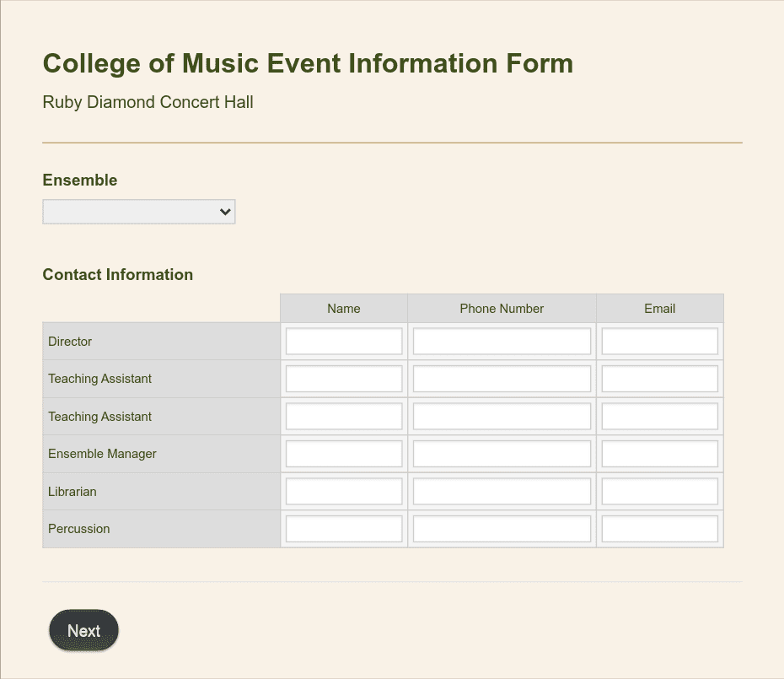Screen dimensions: 784x679
Task: Select the Librarian Phone Number field
Action: click(x=502, y=492)
